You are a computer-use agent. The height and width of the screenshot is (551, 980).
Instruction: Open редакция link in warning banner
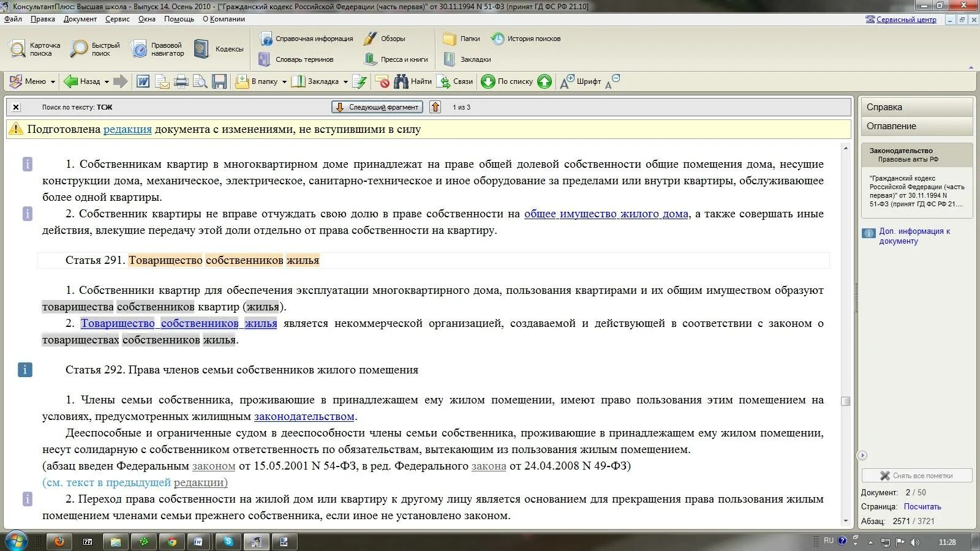pyautogui.click(x=127, y=129)
